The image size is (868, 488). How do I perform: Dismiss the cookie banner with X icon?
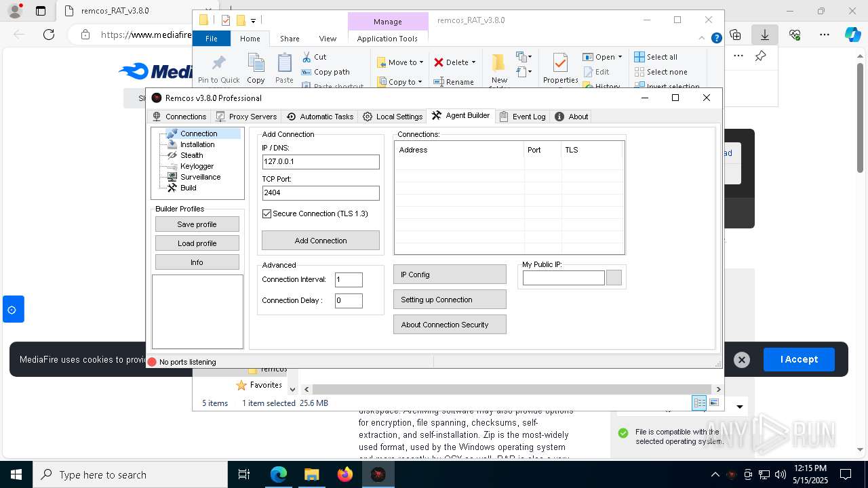[742, 360]
